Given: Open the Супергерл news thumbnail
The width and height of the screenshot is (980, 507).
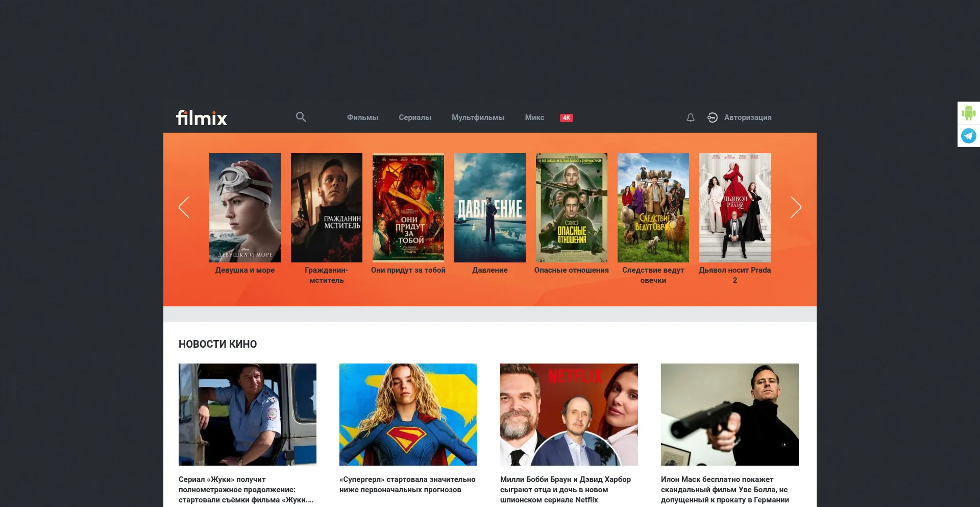Looking at the screenshot, I should [x=408, y=415].
